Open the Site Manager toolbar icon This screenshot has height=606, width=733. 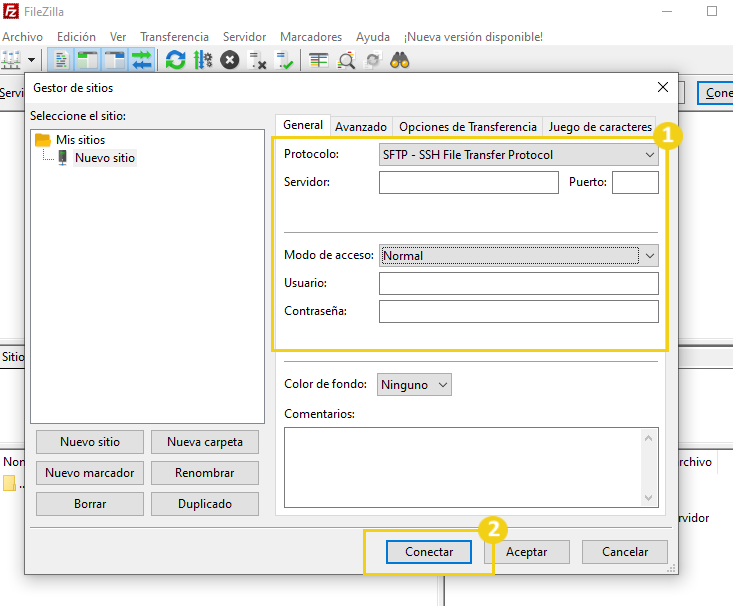(11, 60)
